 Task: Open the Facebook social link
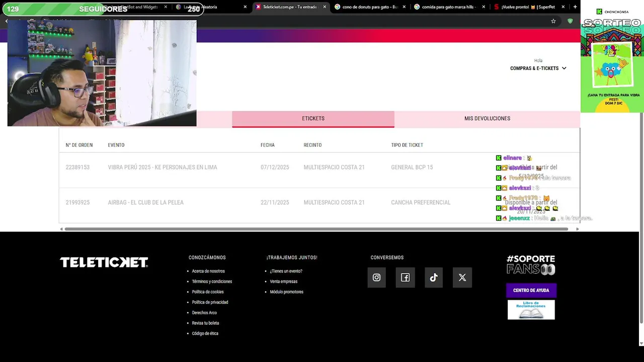pyautogui.click(x=405, y=278)
